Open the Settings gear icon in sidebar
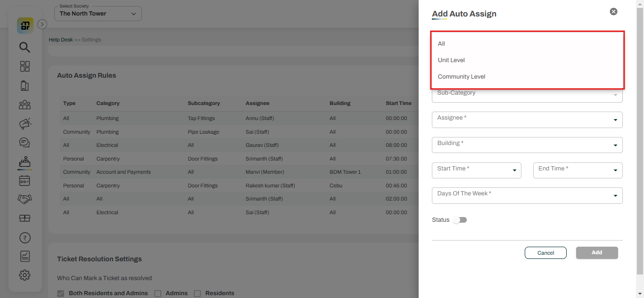The image size is (644, 298). point(25,275)
